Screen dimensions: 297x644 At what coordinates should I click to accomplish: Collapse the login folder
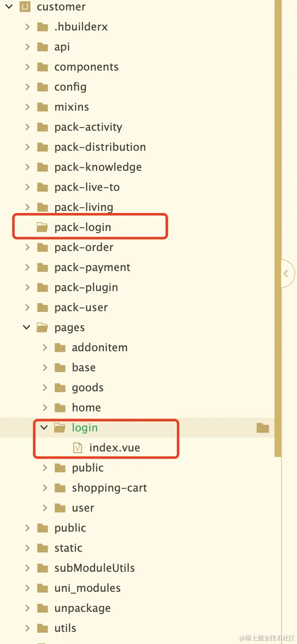coord(44,428)
